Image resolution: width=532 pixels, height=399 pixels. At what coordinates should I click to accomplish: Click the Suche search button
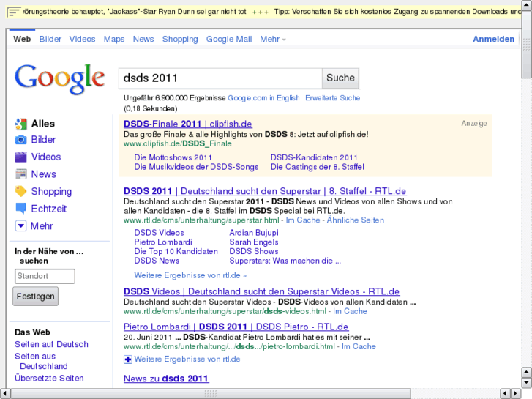340,78
